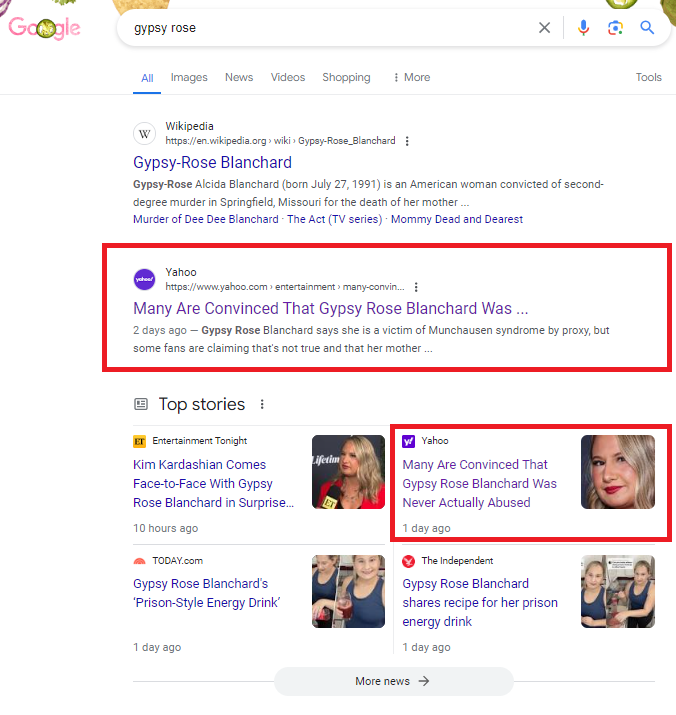Switch to the News tab

(239, 78)
